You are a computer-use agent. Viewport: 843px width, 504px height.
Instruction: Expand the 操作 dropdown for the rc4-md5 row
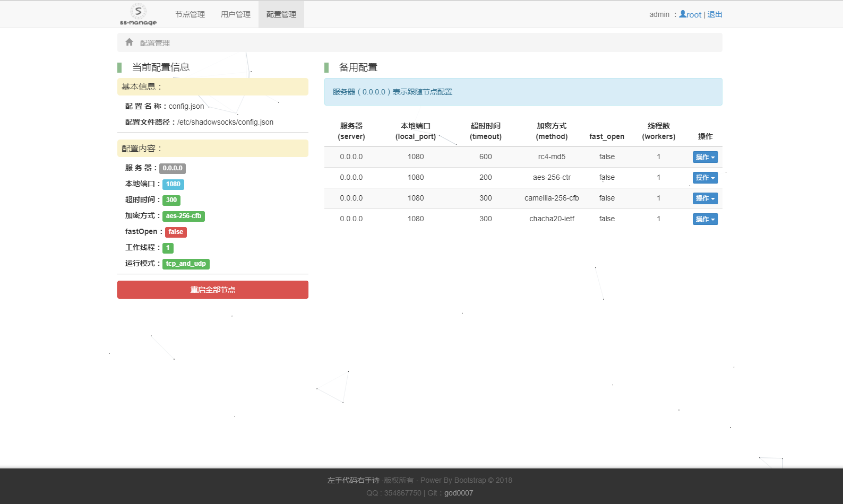705,157
